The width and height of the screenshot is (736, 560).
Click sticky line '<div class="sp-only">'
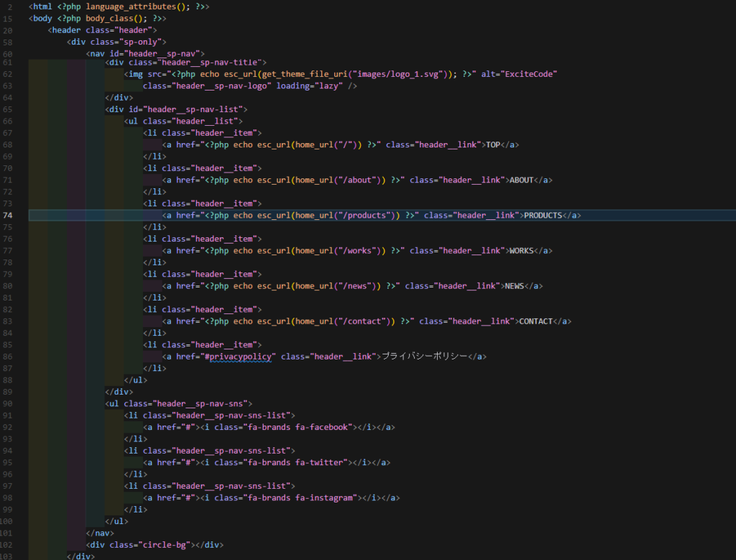117,42
